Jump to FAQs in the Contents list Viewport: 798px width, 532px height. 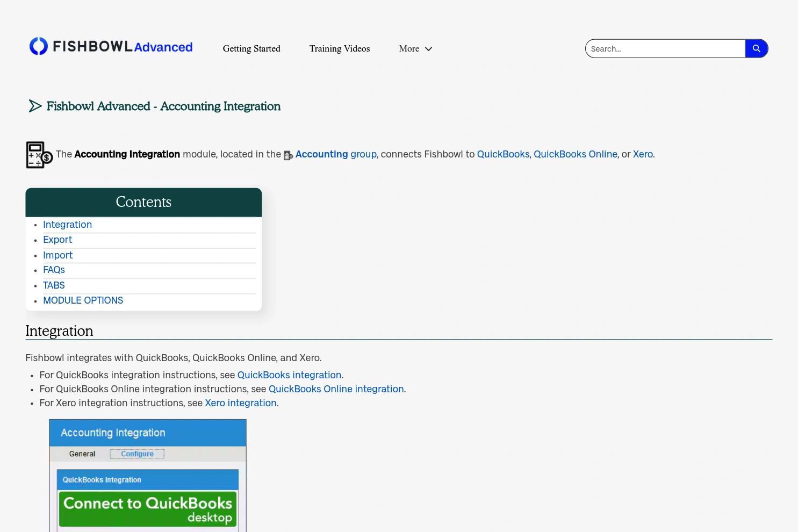pos(54,270)
